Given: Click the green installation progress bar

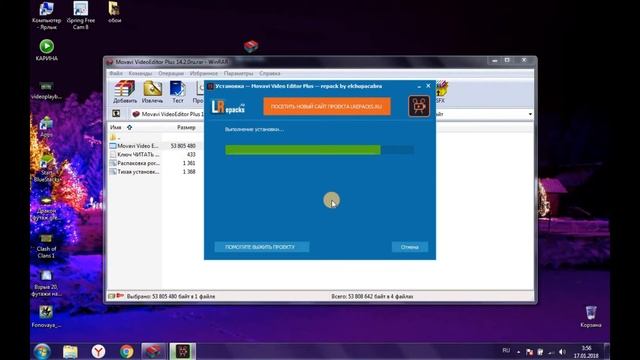Looking at the screenshot, I should click(319, 150).
